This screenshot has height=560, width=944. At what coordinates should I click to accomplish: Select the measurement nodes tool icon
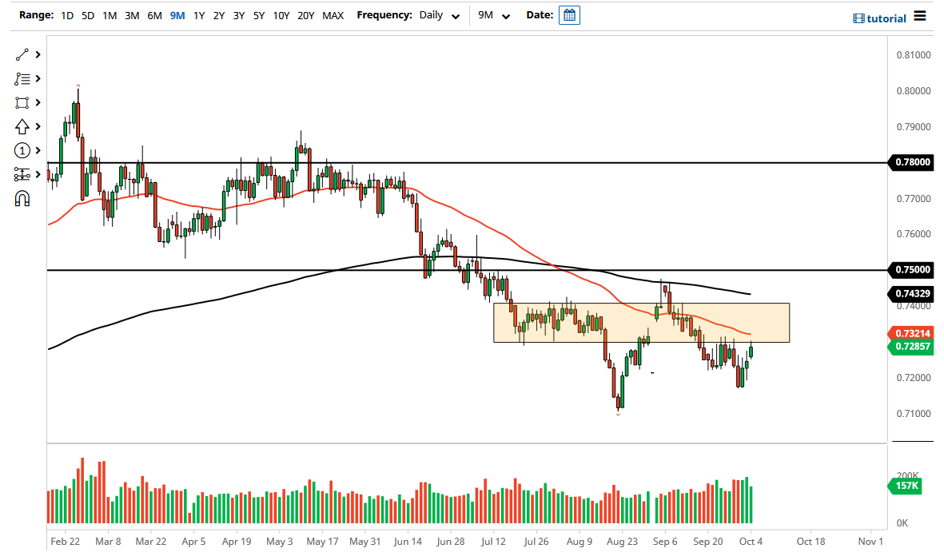coord(22,174)
